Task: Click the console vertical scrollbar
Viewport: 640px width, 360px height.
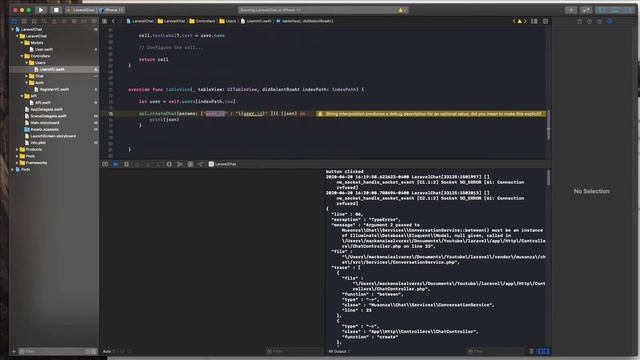Action: coord(548,178)
